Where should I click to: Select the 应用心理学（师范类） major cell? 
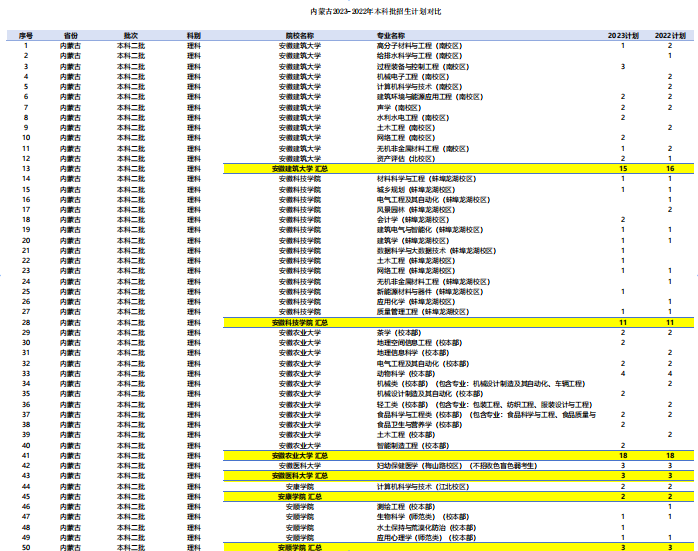click(412, 538)
